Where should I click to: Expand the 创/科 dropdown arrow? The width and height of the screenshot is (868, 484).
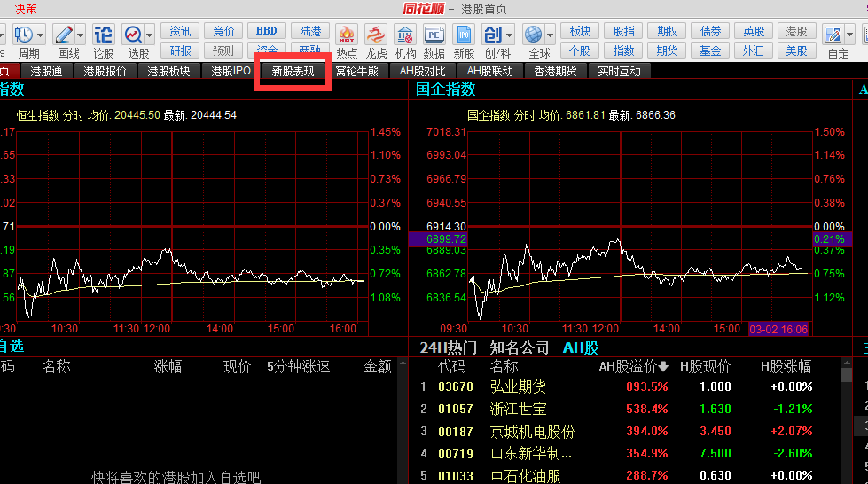[x=509, y=35]
